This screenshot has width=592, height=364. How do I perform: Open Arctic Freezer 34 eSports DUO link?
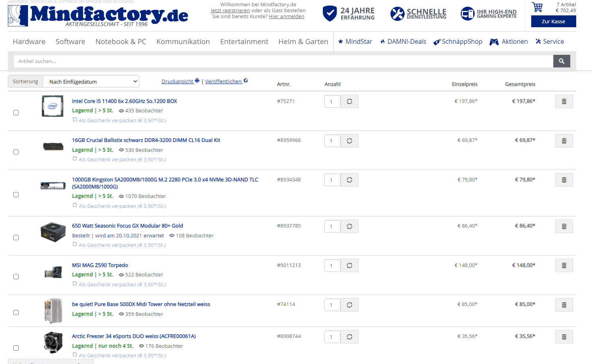(134, 336)
